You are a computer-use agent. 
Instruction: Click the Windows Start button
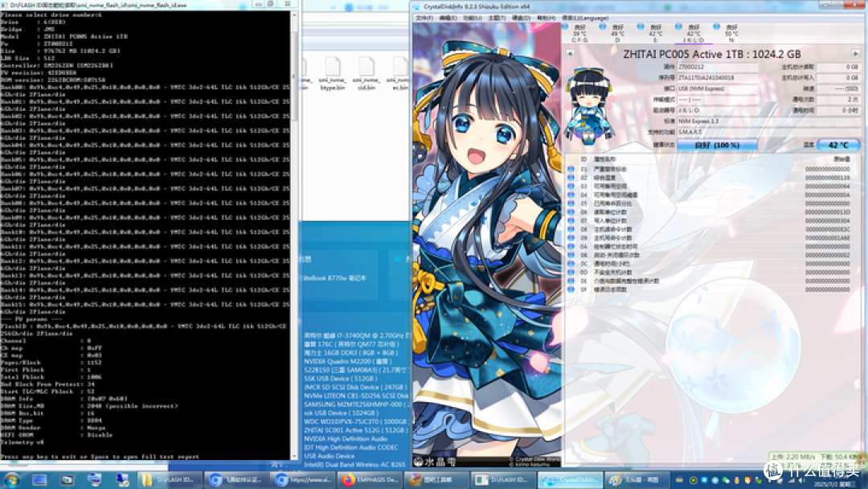11,479
